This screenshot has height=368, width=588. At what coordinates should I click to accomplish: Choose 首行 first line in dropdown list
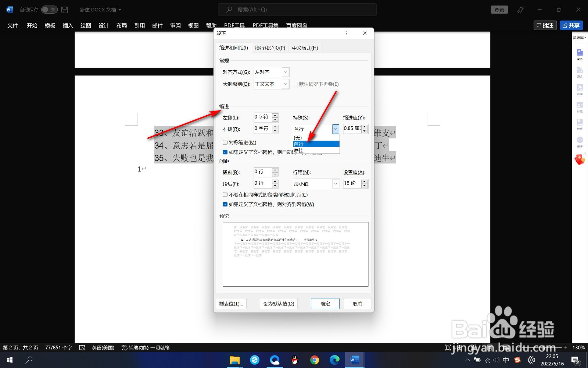(316, 144)
